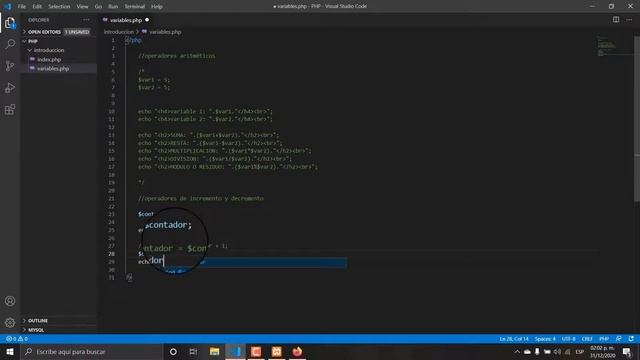Open XAMPP taskbar icon
The width and height of the screenshot is (640, 360).
(277, 351)
